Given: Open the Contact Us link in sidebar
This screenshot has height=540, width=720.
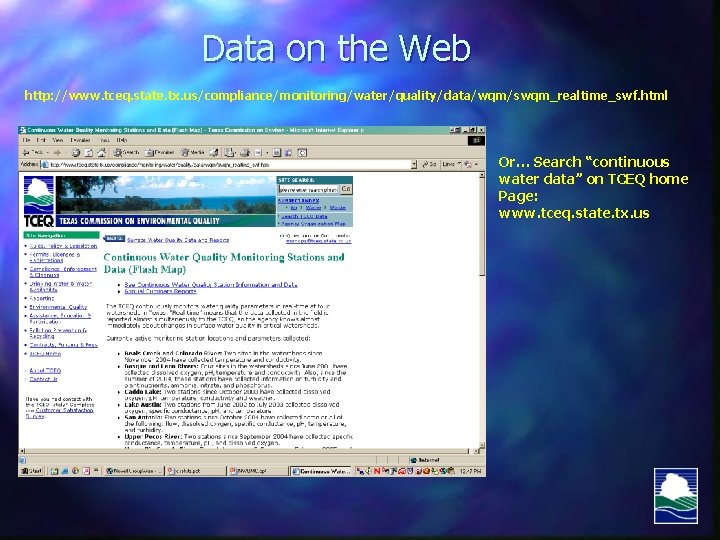Looking at the screenshot, I should [44, 379].
